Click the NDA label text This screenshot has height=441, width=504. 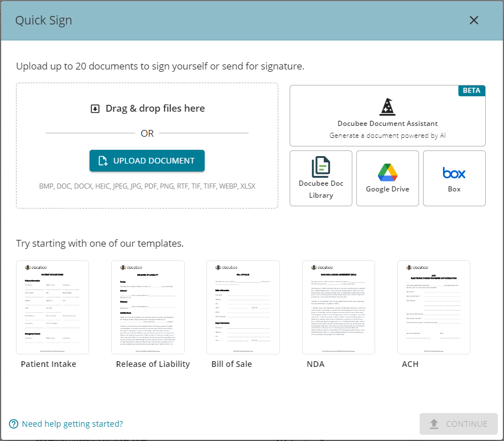[316, 364]
